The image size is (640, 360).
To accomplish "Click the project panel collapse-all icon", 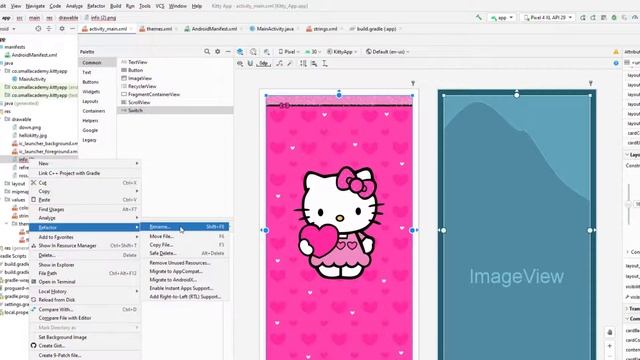I will pyautogui.click(x=49, y=29).
